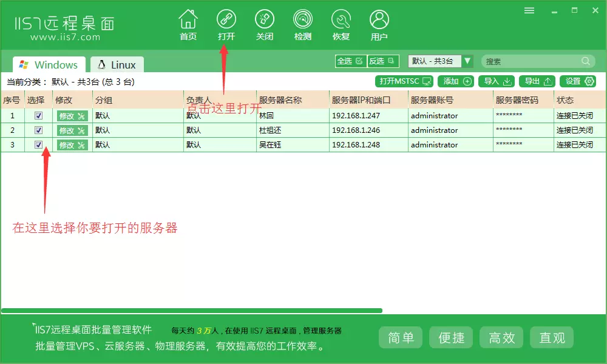
Task: Click 全选 select all button
Action: (x=350, y=61)
